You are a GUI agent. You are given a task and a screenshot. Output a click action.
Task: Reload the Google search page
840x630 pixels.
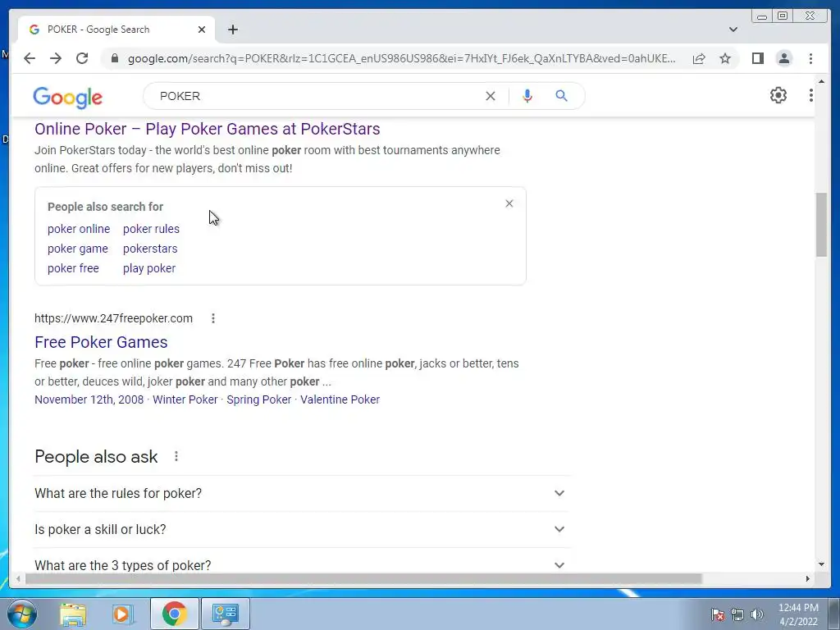click(82, 58)
